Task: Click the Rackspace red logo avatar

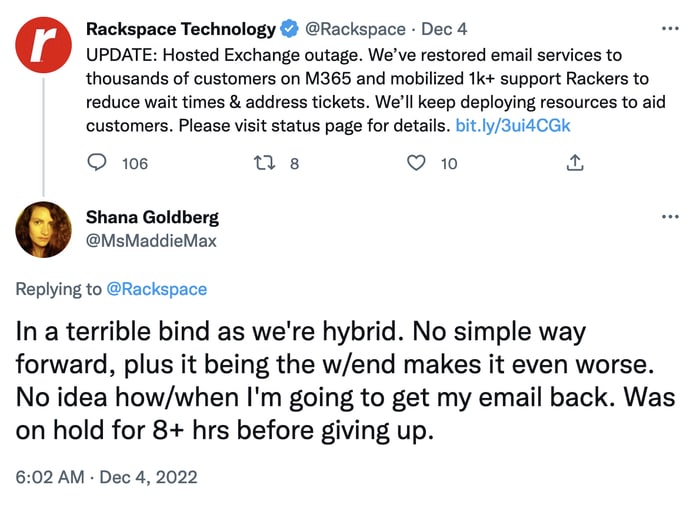Action: 43,45
